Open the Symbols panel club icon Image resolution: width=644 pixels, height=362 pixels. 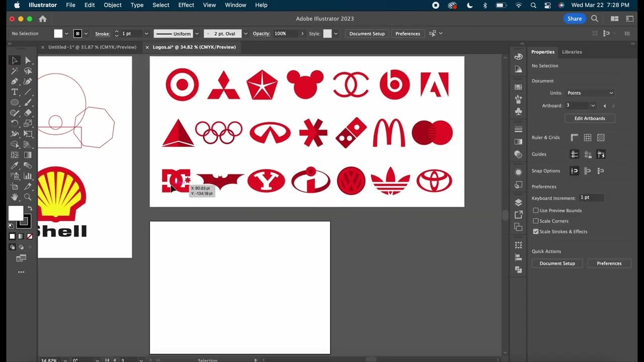pos(518,111)
